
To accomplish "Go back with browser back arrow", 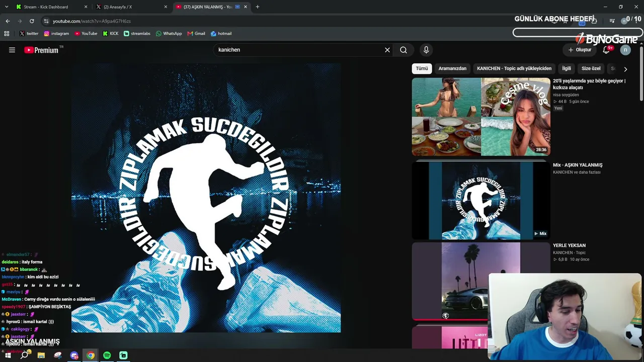I will click(x=8, y=21).
